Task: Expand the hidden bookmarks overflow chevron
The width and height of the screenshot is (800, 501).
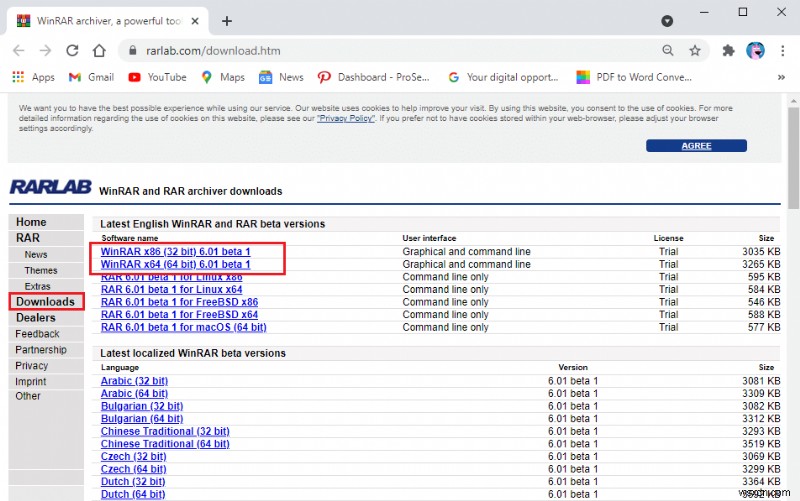Action: [x=781, y=77]
